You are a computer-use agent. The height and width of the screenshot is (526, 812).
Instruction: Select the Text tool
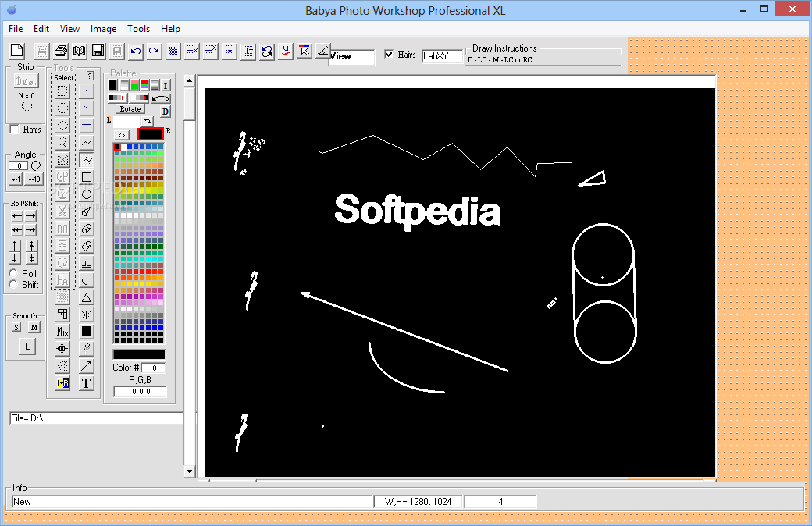(87, 383)
